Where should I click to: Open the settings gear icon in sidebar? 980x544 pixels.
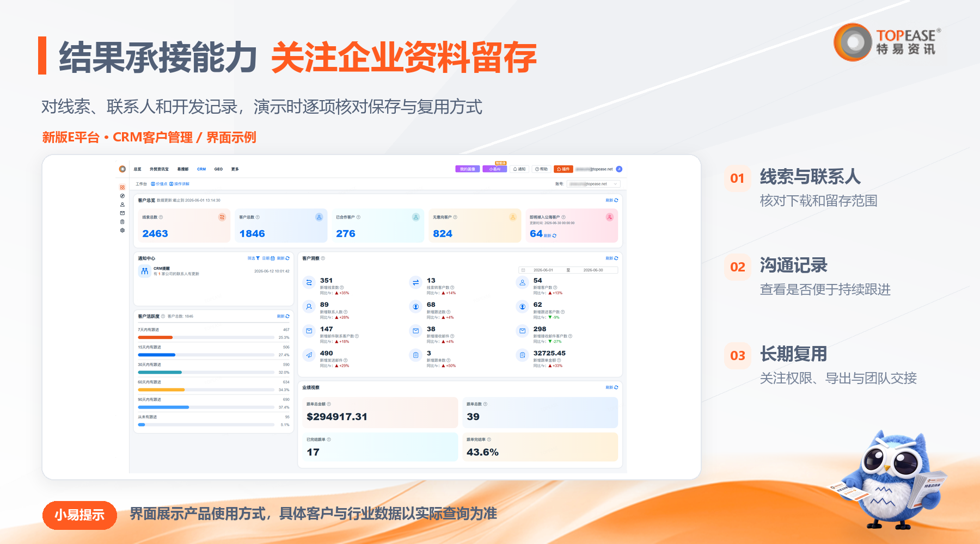tap(122, 230)
